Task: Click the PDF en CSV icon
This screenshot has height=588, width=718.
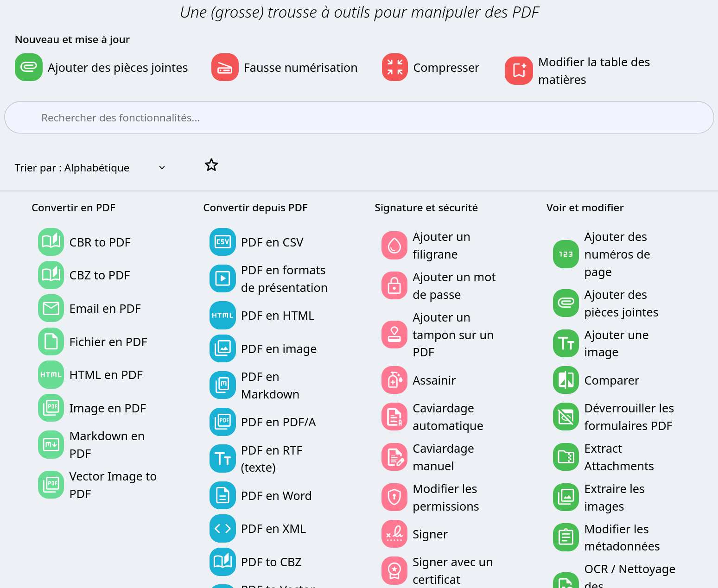Action: click(222, 242)
